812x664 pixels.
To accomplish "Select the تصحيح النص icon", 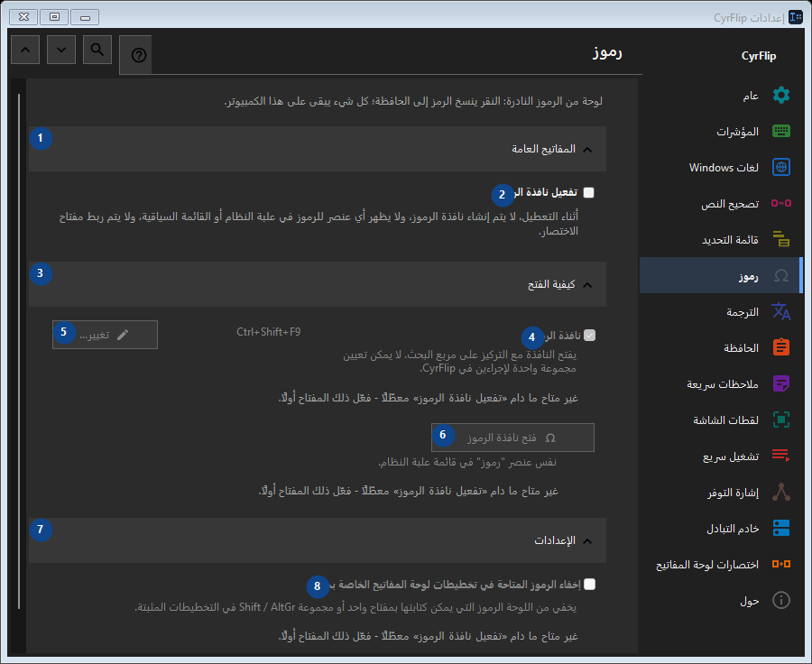I will pos(781,203).
